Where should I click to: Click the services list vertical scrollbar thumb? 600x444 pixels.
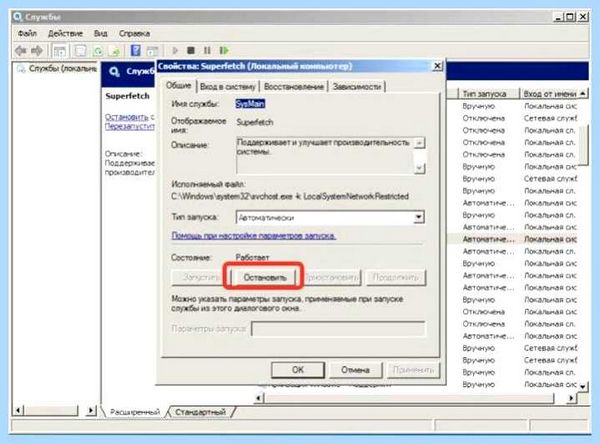(582, 145)
